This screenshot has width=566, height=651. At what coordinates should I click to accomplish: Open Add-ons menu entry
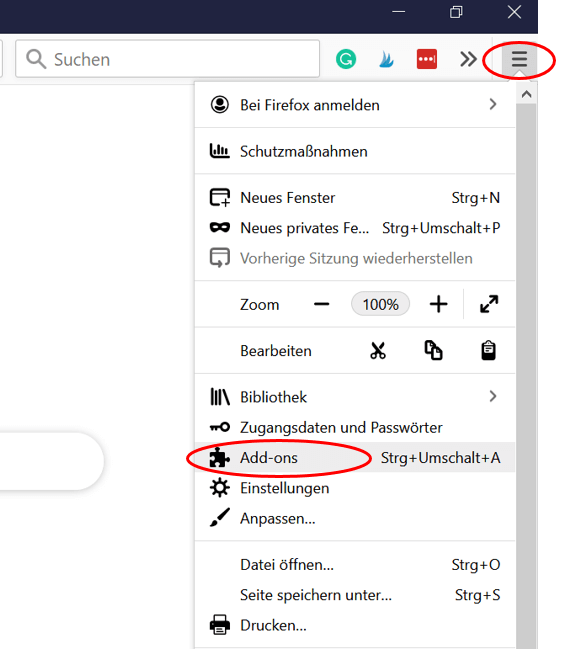point(355,458)
